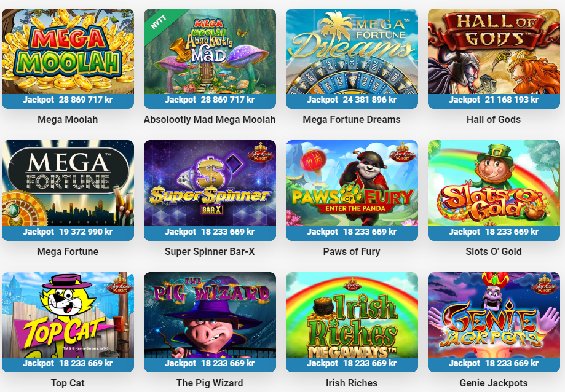Image resolution: width=565 pixels, height=392 pixels.
Task: Click the Paws of Fury title link
Action: tap(352, 252)
